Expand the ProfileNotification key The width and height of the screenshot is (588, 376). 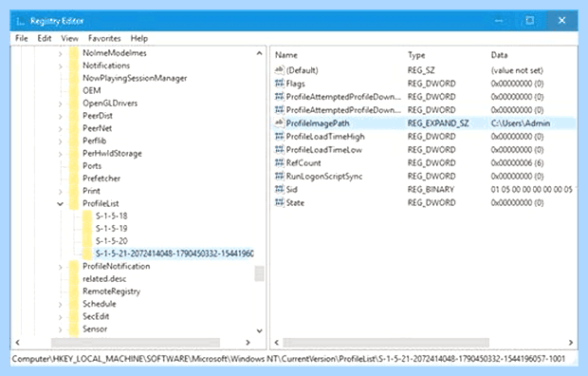click(x=60, y=267)
